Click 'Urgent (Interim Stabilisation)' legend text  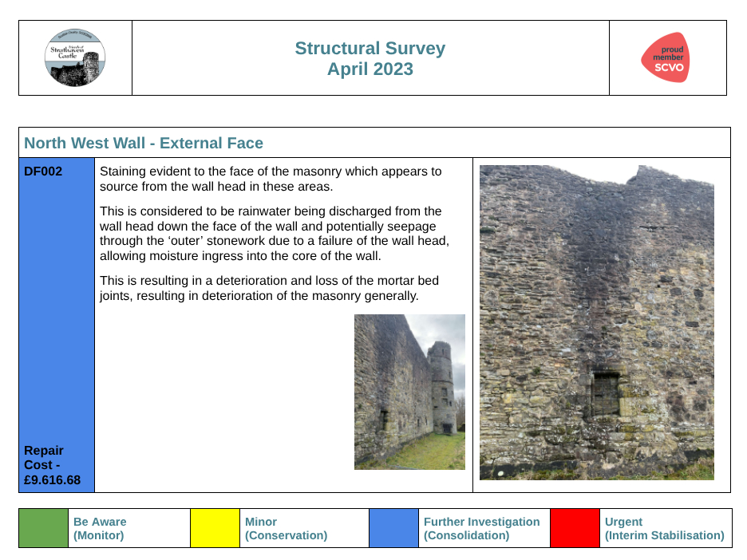(664, 528)
